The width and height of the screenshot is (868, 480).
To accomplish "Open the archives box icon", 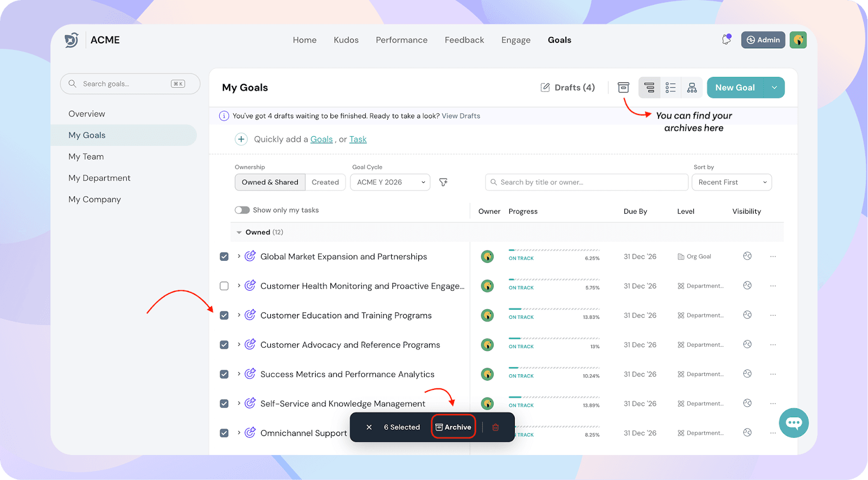I will tap(623, 87).
